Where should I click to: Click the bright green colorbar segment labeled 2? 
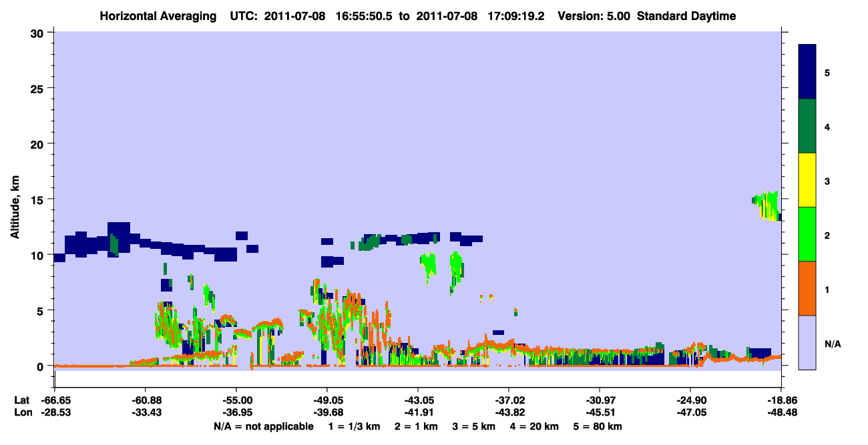tap(807, 234)
